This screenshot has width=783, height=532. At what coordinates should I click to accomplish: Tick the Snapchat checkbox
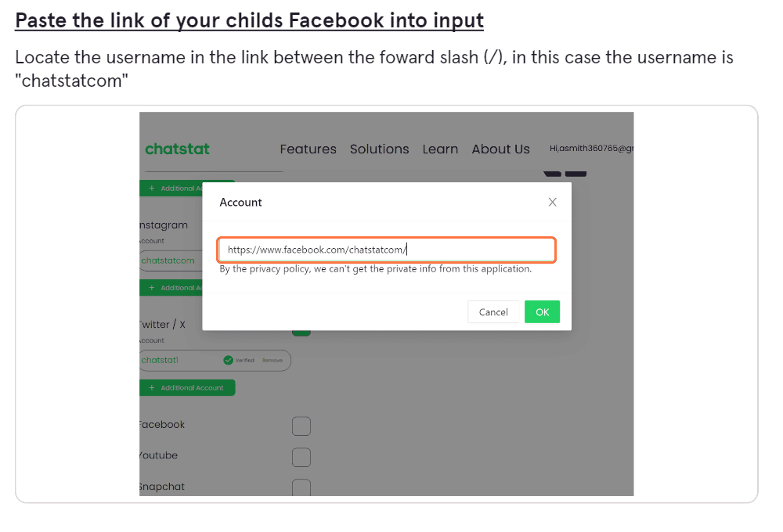pyautogui.click(x=301, y=487)
